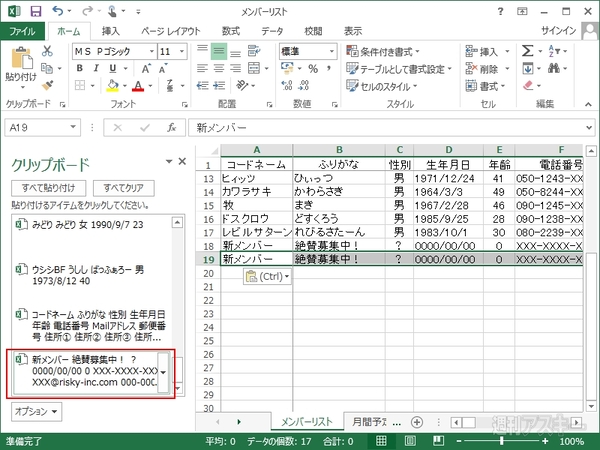Increase decimal places

coord(287,85)
